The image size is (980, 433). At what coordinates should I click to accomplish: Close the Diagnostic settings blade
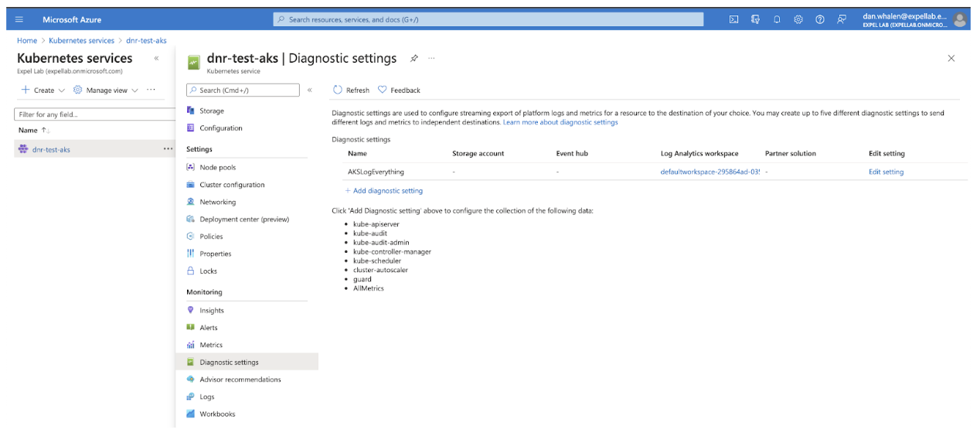951,58
